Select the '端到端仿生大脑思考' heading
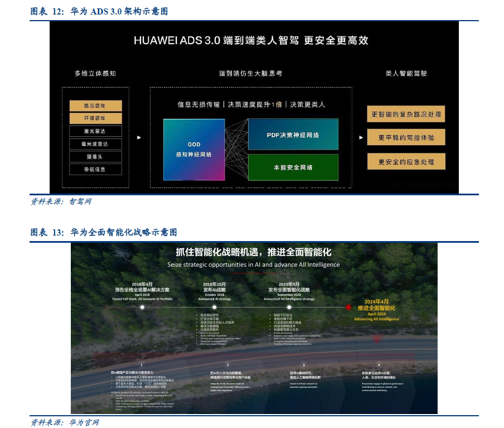The height and width of the screenshot is (428, 504). pyautogui.click(x=250, y=73)
